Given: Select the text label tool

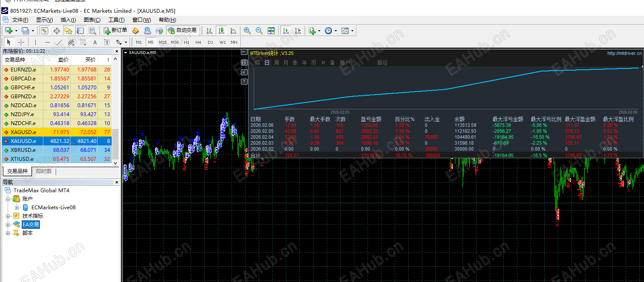Looking at the screenshot, I should coord(107,42).
